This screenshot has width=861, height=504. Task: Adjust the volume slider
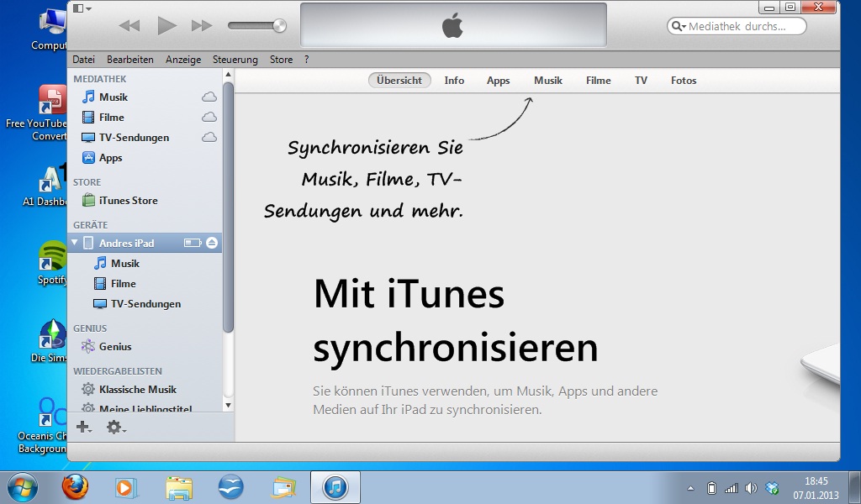279,26
